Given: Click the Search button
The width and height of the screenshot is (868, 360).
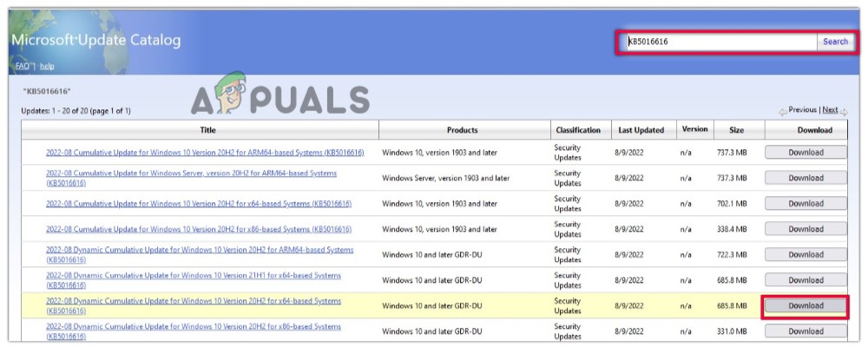Looking at the screenshot, I should (835, 42).
